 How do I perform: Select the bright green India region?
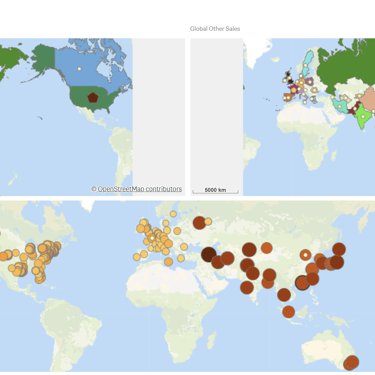pos(363,117)
